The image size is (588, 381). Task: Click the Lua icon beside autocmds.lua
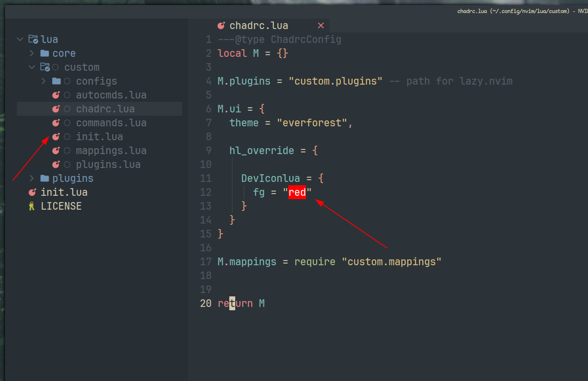click(56, 95)
